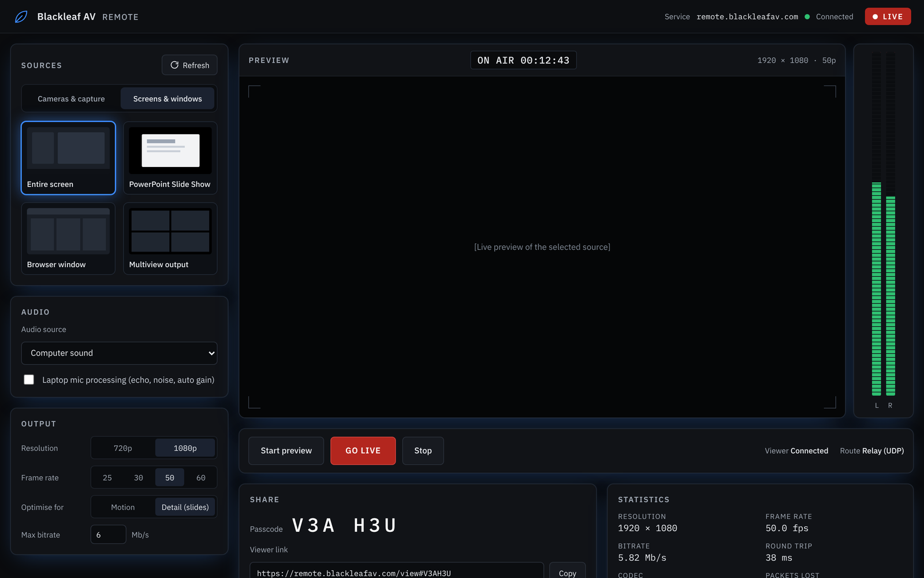The width and height of the screenshot is (924, 578).
Task: Enable laptop mic processing checkbox
Action: pos(29,380)
